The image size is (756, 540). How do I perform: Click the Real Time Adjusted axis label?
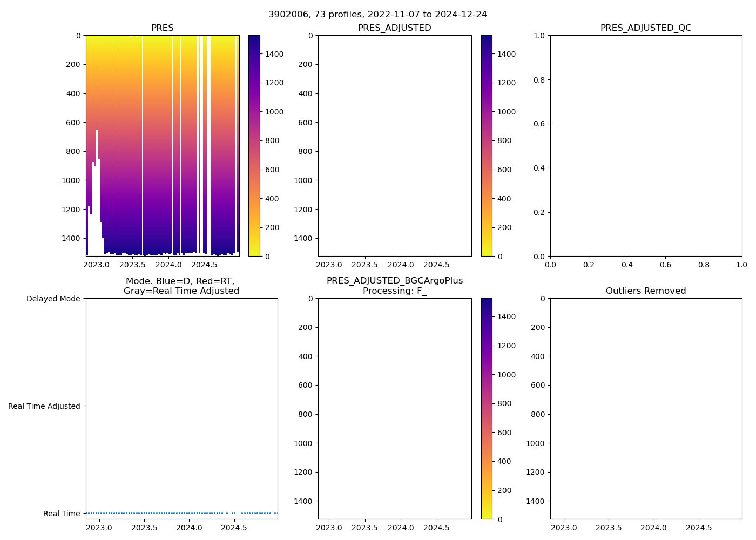click(44, 406)
